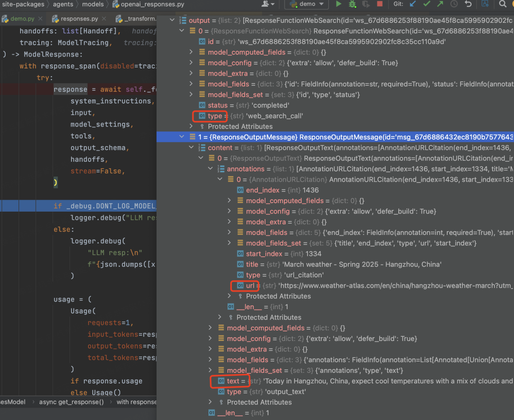The image size is (514, 420).
Task: Click the green Run button
Action: point(338,4)
